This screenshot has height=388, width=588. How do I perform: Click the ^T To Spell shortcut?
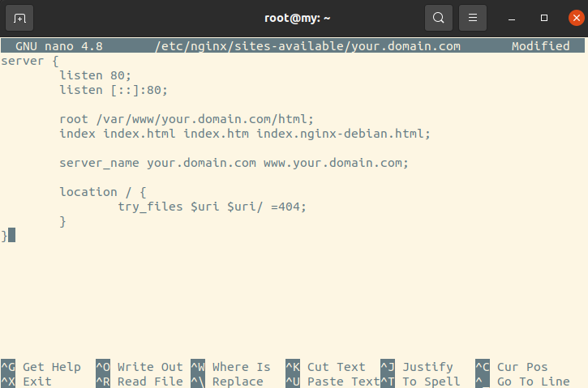click(x=420, y=382)
